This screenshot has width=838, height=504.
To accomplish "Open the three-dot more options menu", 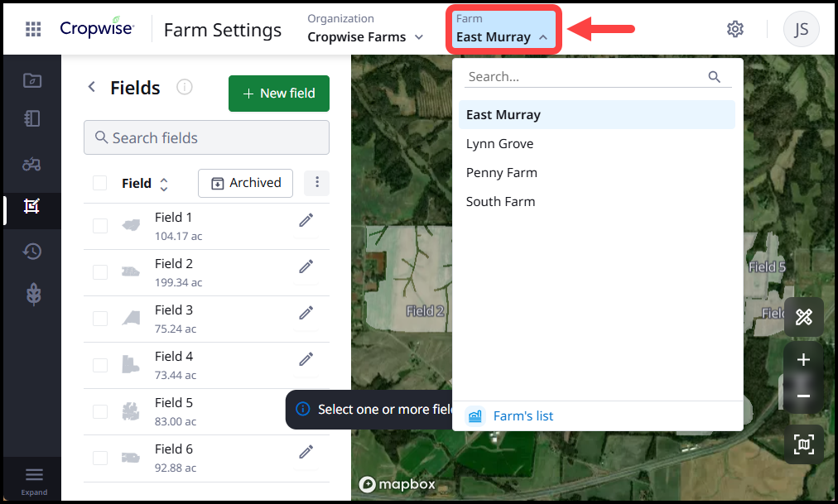I will click(317, 183).
